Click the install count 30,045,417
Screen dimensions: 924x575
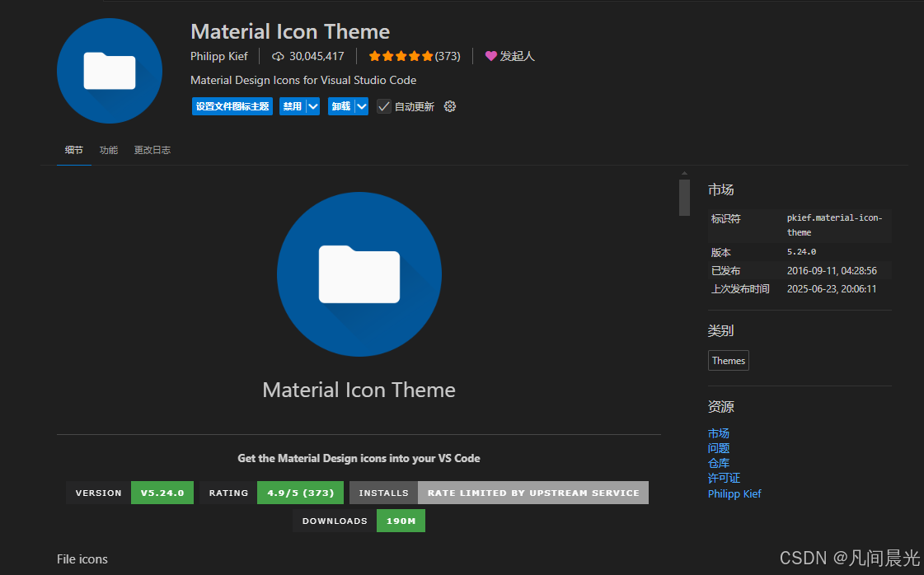point(317,57)
